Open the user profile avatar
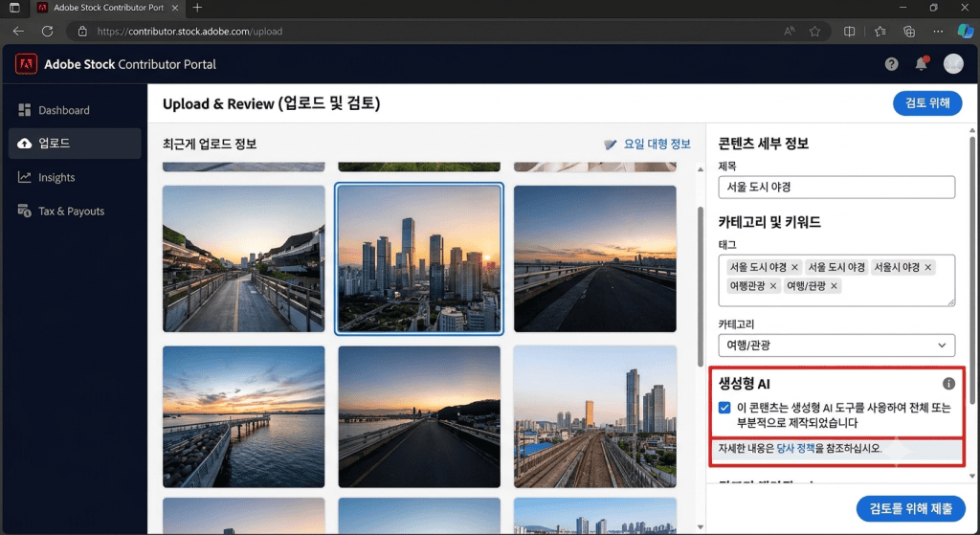The height and width of the screenshot is (535, 980). click(953, 64)
